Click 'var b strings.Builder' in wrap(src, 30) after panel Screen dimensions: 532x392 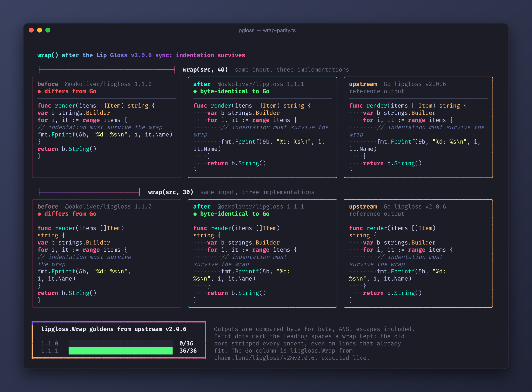pos(243,243)
